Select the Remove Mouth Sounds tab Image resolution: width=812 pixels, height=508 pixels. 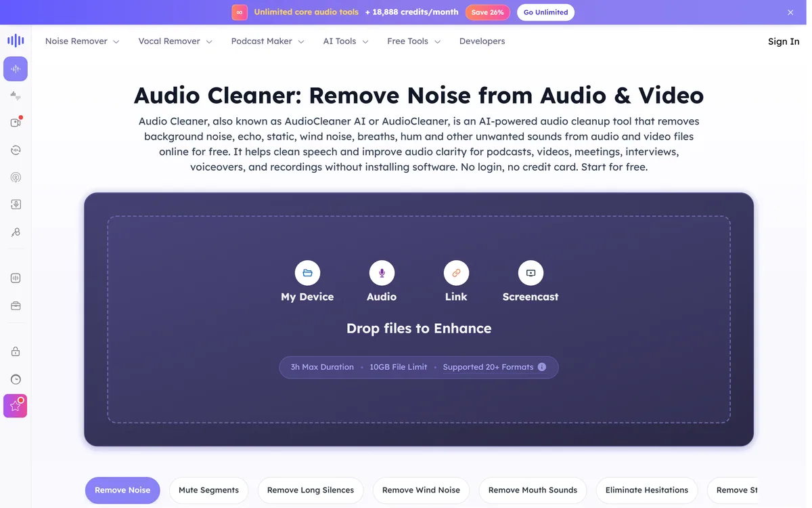533,490
